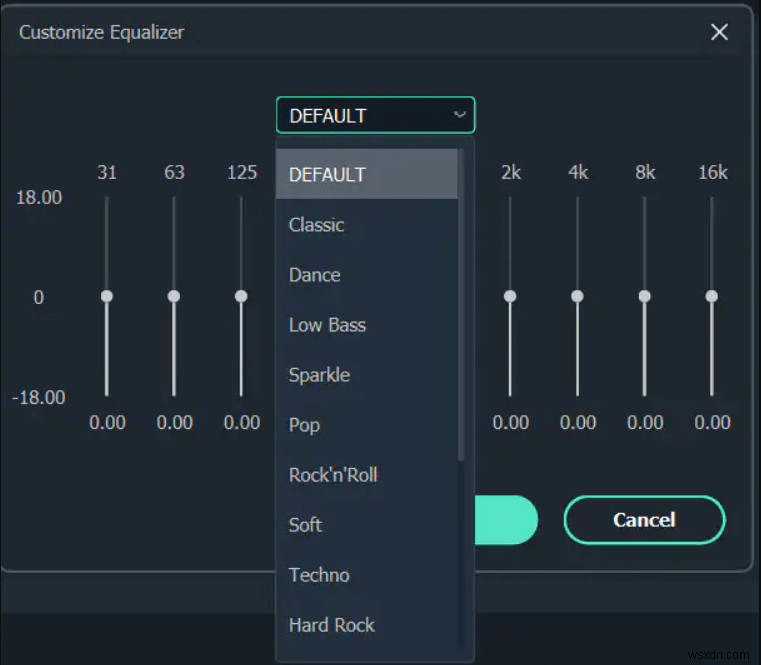Click the preset list scrollbar

click(x=461, y=300)
